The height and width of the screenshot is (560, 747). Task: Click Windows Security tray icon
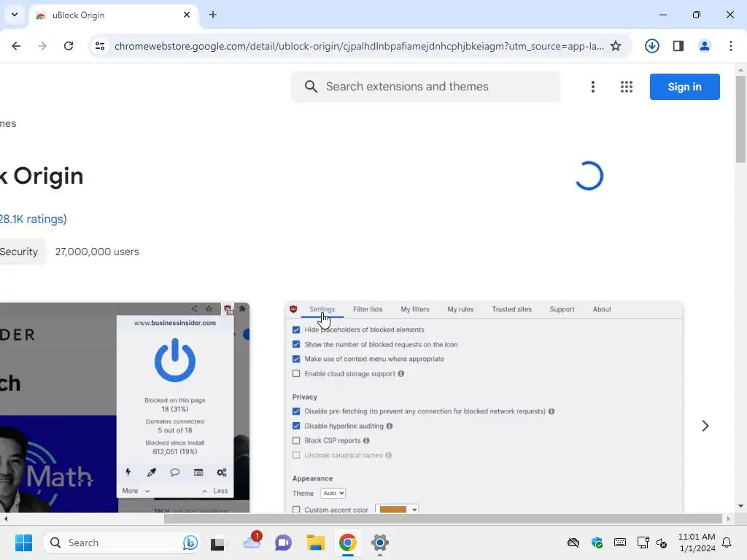click(x=597, y=542)
